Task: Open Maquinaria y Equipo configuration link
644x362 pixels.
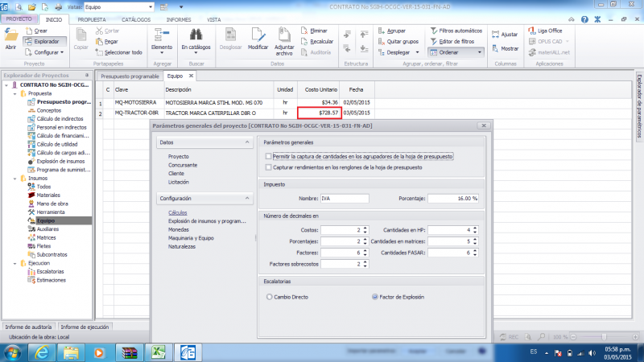Action: (x=189, y=237)
